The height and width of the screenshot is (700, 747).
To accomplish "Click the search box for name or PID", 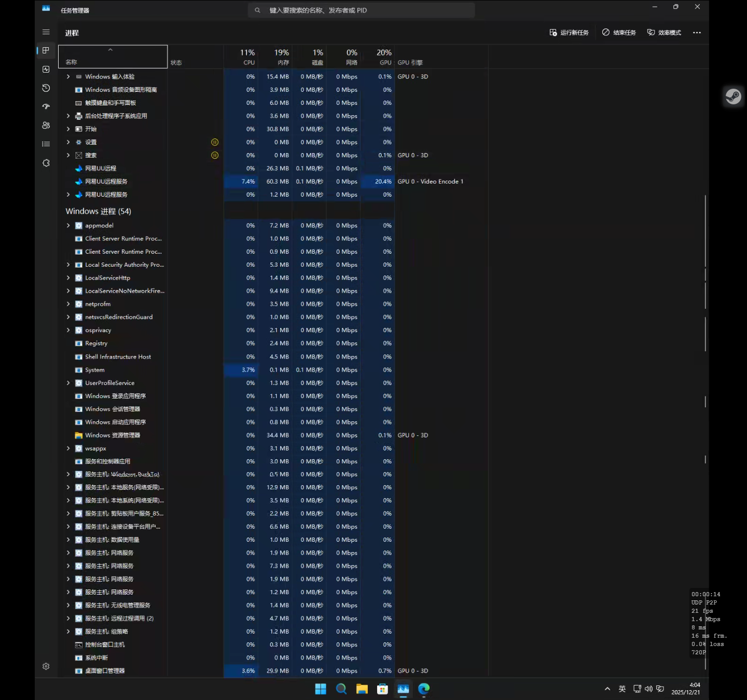I will click(x=362, y=10).
